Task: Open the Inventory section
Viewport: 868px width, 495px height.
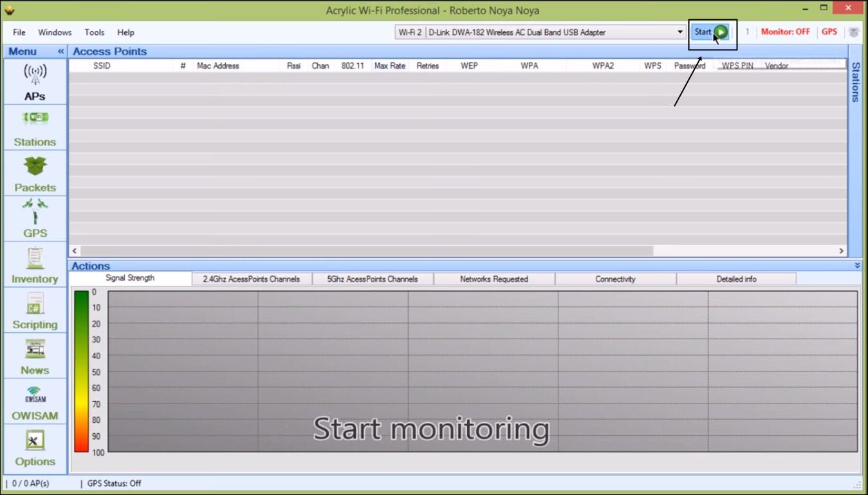Action: pyautogui.click(x=35, y=265)
